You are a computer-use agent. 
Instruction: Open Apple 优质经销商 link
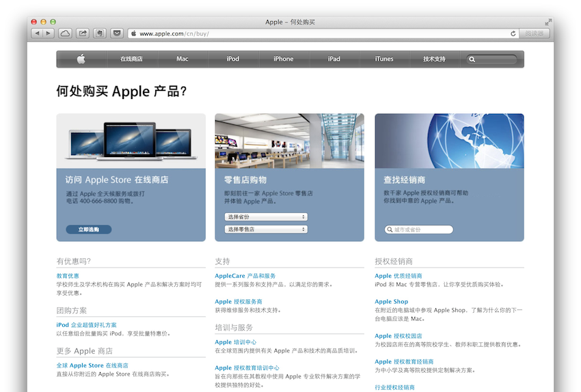click(398, 276)
